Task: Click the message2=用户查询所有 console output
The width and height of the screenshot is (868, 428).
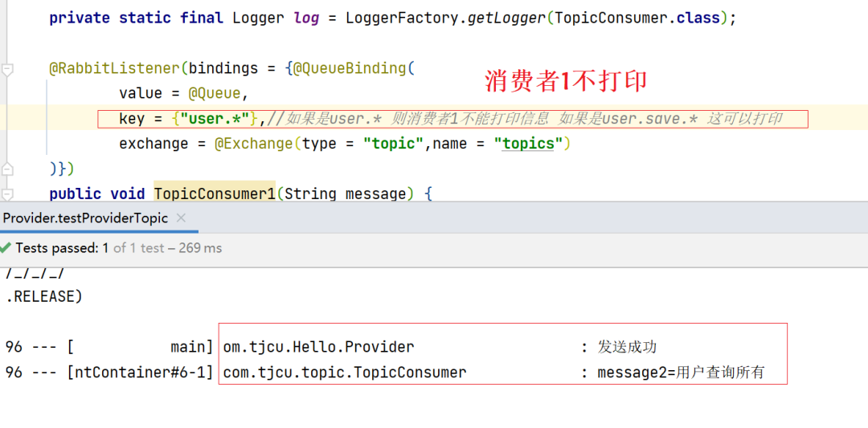Action: point(681,373)
